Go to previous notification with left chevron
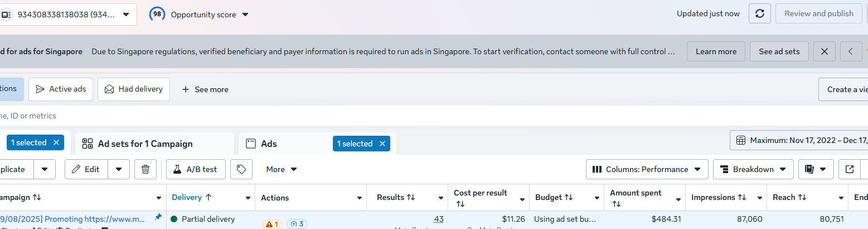The height and width of the screenshot is (229, 868). tap(851, 51)
